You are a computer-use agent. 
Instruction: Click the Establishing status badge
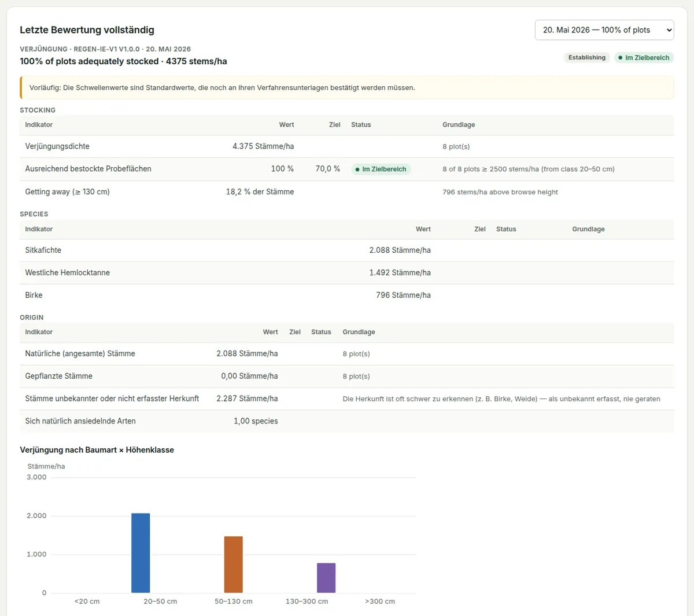587,58
